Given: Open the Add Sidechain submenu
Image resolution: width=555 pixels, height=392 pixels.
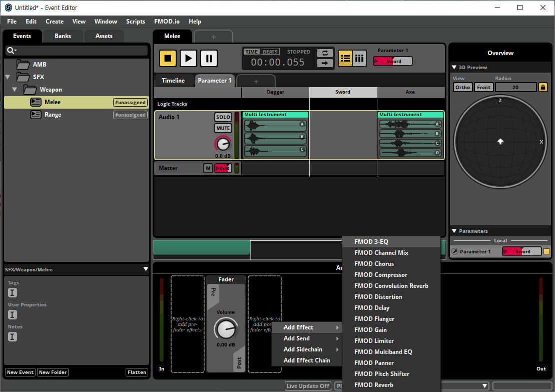Looking at the screenshot, I should coord(306,349).
